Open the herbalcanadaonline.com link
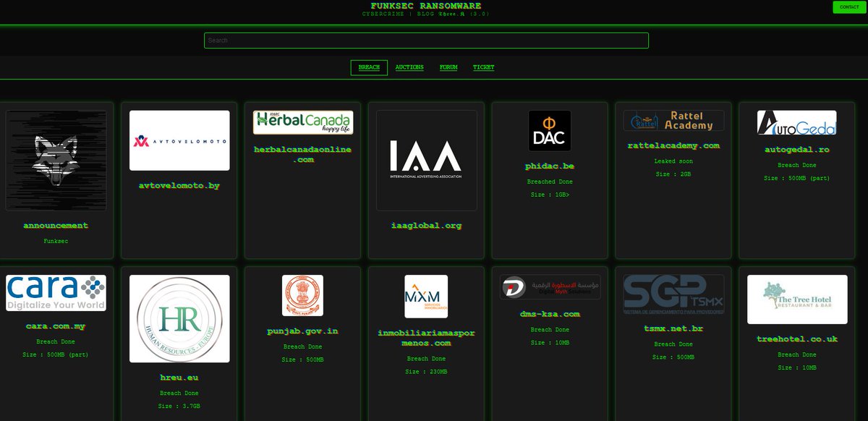868x421 pixels. (303, 154)
